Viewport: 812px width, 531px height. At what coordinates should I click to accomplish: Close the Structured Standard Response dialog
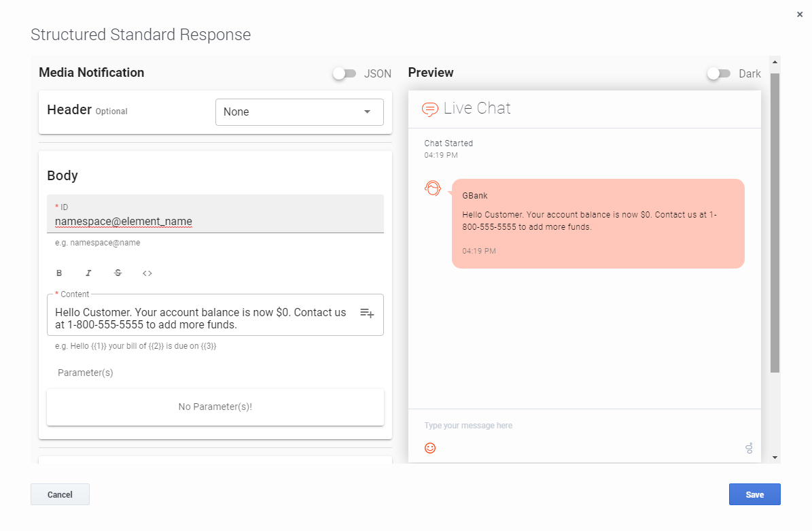tap(800, 14)
